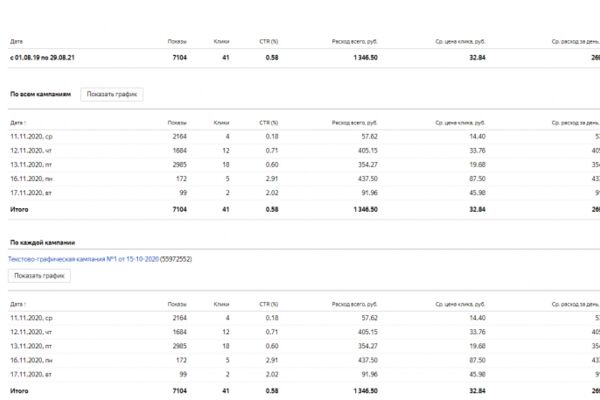This screenshot has height=400, width=600.
Task: Click 45.98 click price in the per-campaign table
Action: [x=478, y=374]
